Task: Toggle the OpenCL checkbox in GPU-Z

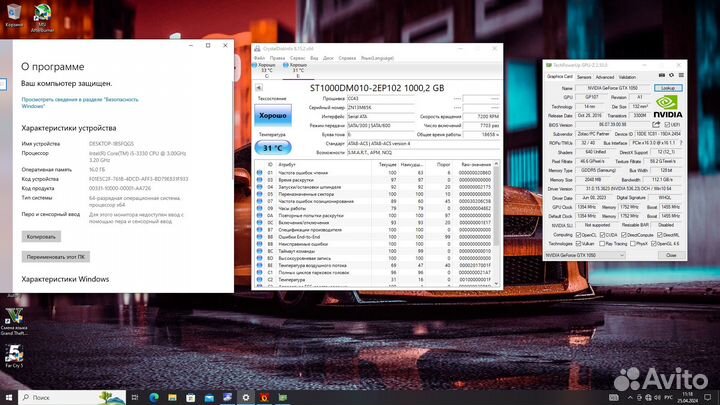Action: [579, 235]
